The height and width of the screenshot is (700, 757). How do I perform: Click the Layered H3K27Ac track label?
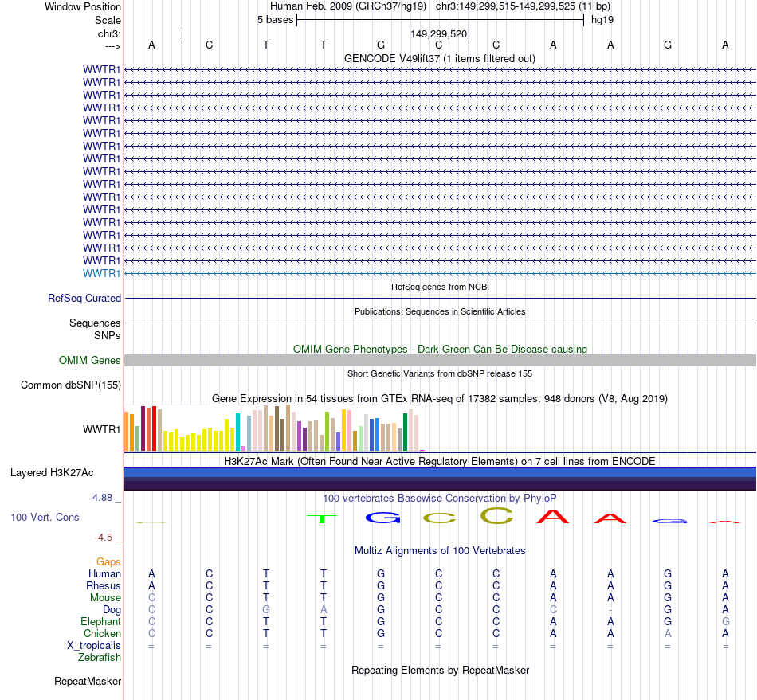pos(52,473)
